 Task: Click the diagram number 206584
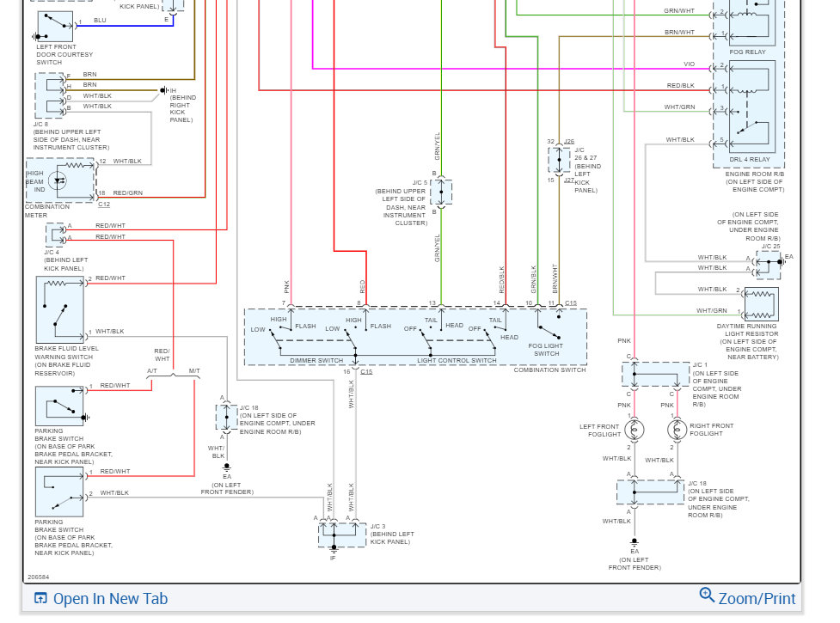click(38, 577)
